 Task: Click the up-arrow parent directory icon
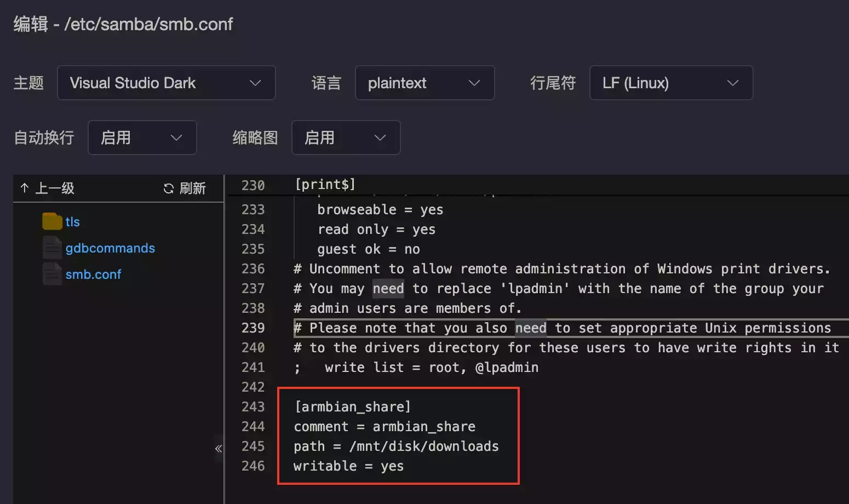tap(25, 188)
